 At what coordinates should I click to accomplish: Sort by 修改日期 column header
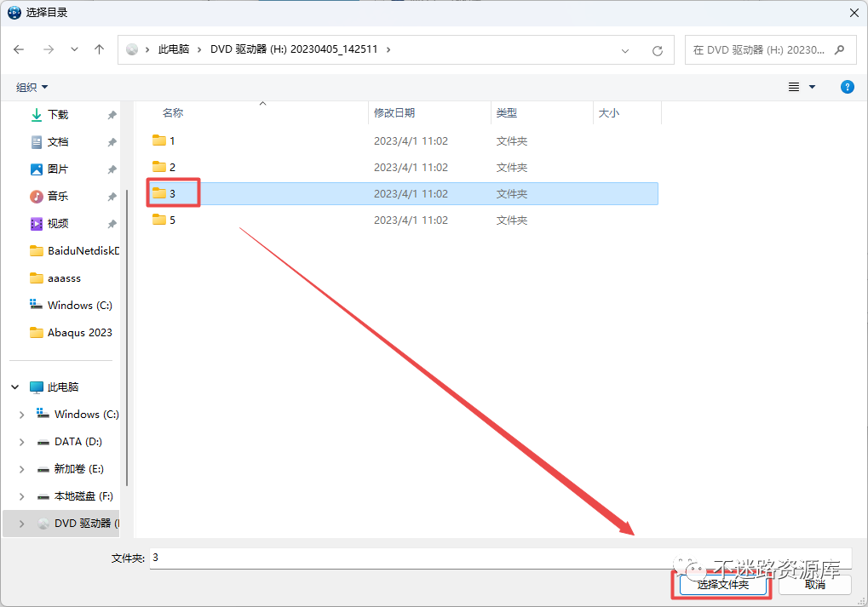(x=394, y=113)
